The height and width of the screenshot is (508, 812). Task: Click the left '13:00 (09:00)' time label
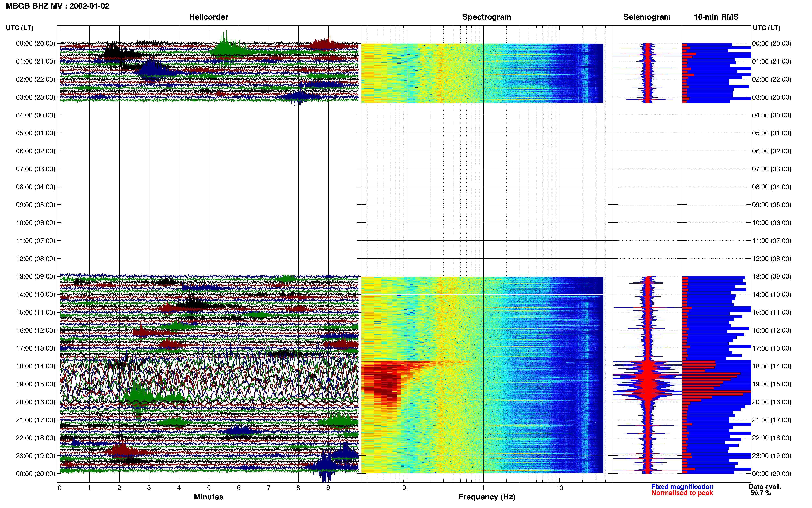coord(35,277)
